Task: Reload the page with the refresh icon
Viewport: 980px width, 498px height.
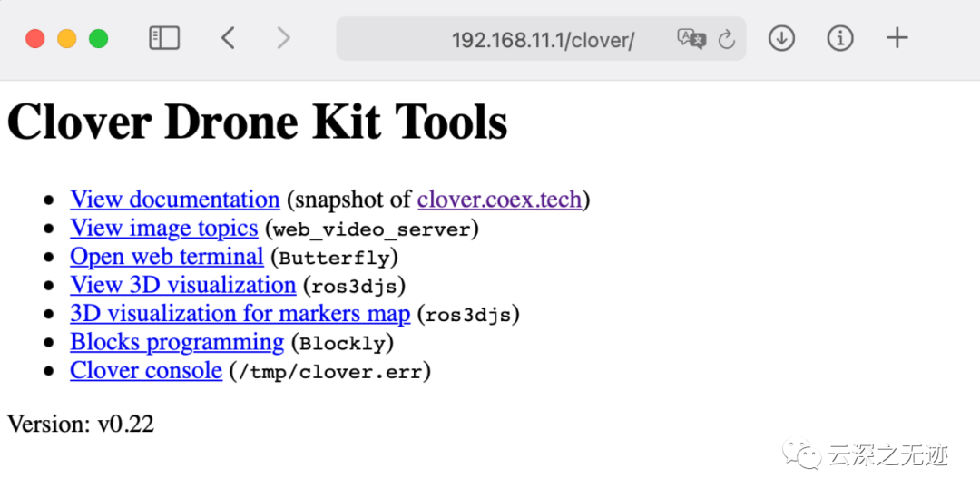Action: point(726,39)
